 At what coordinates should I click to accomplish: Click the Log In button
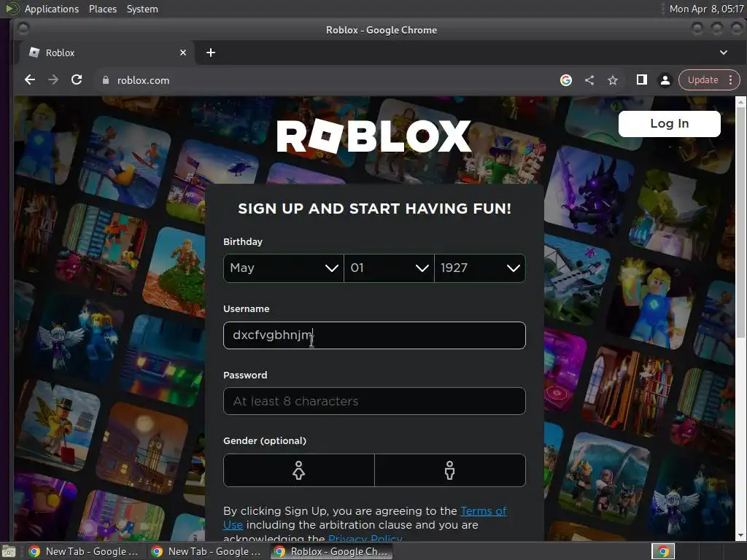(670, 124)
